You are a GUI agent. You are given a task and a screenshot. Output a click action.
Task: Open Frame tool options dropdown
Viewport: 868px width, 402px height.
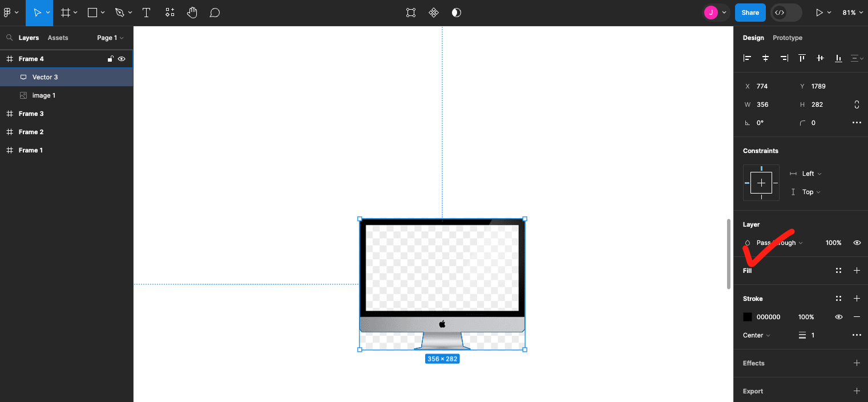click(x=75, y=13)
